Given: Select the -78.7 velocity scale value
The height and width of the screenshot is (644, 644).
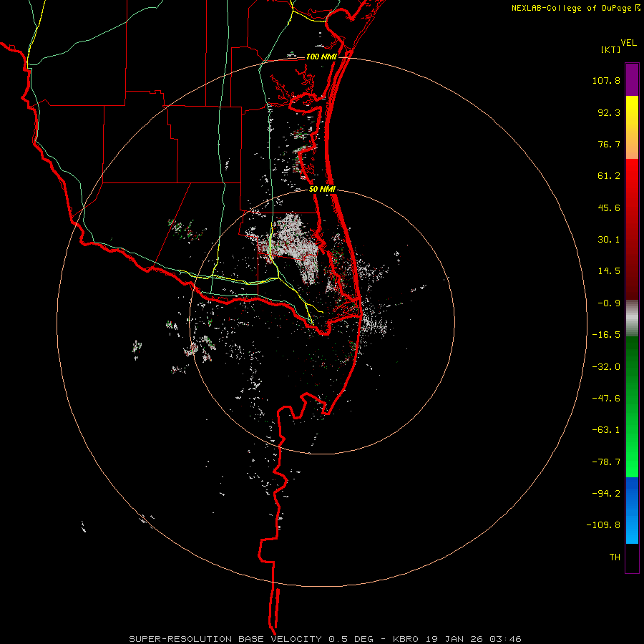Looking at the screenshot, I should pyautogui.click(x=606, y=462).
